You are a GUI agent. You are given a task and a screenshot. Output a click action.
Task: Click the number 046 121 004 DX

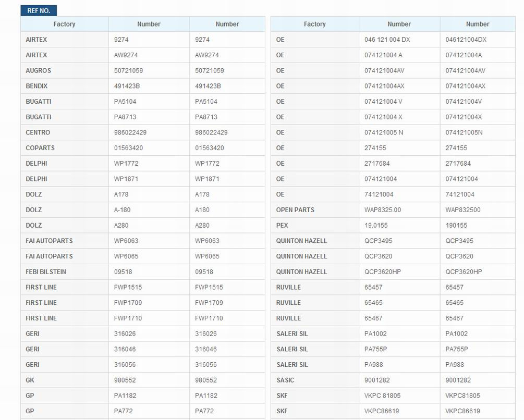387,40
